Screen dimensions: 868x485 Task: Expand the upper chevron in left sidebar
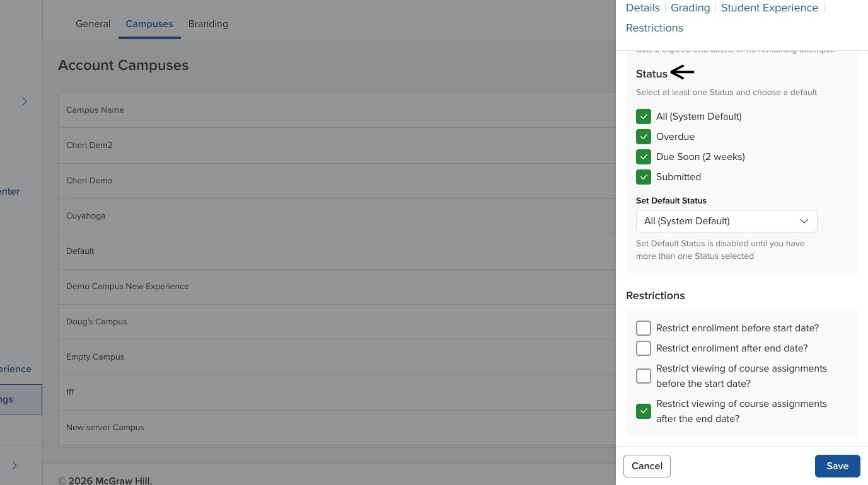25,101
